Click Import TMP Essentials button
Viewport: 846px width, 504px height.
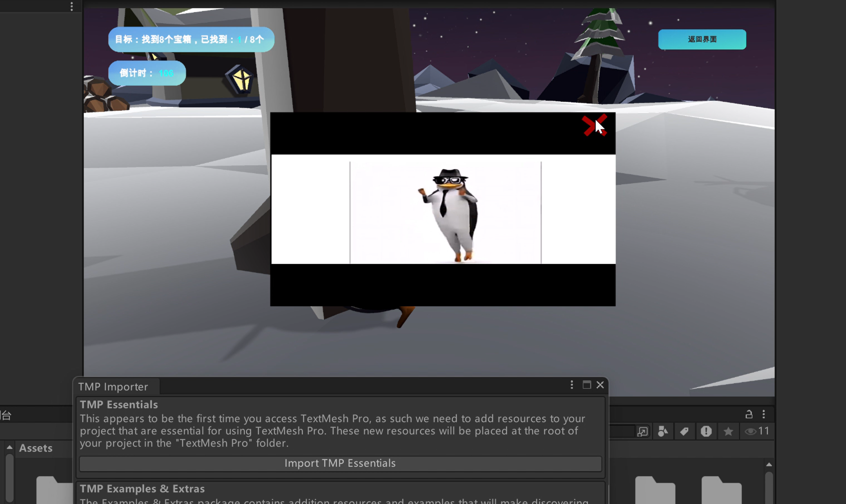click(340, 463)
